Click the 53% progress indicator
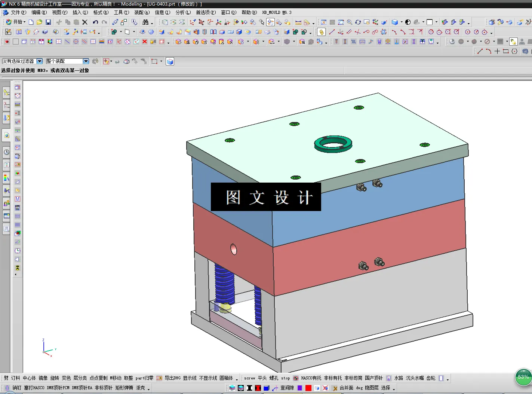This screenshot has height=394, width=532. point(523,378)
